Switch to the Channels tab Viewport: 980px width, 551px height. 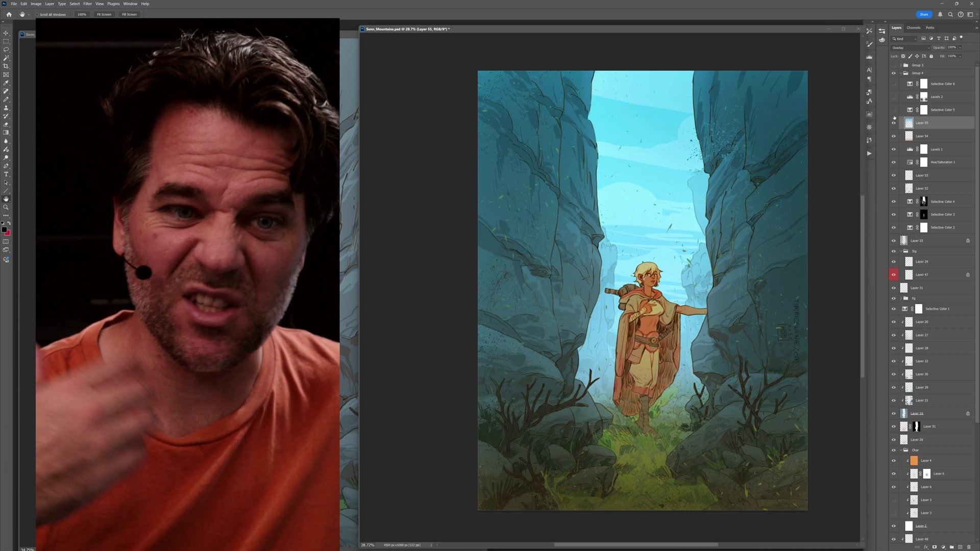[x=913, y=28]
